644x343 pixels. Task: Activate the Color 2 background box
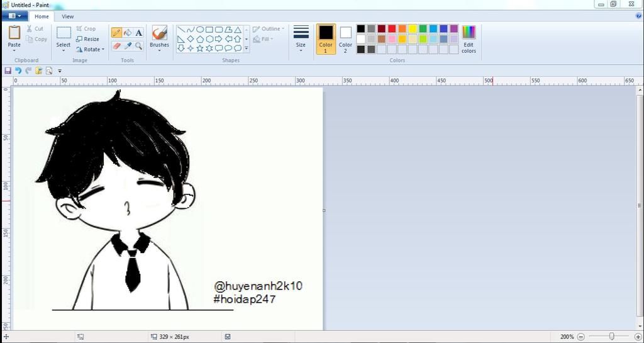coord(345,38)
